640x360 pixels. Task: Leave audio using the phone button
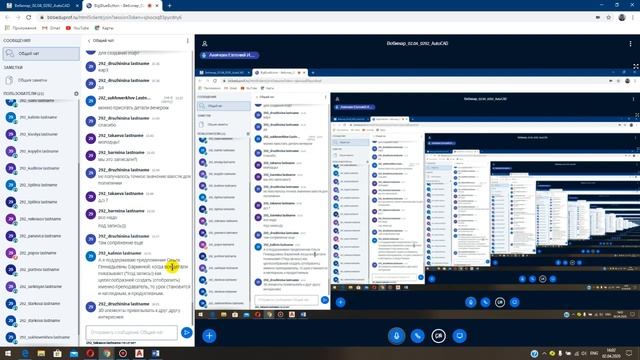click(418, 336)
